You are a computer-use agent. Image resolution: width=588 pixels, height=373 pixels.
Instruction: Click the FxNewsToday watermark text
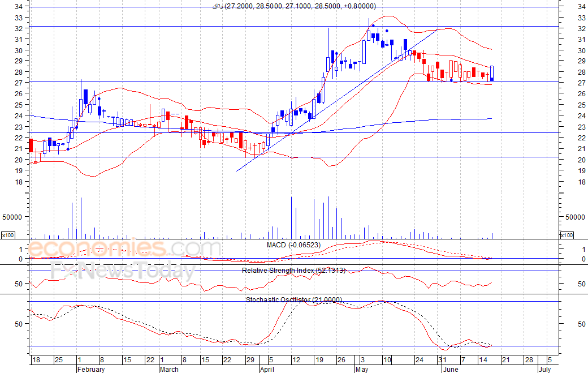point(123,271)
